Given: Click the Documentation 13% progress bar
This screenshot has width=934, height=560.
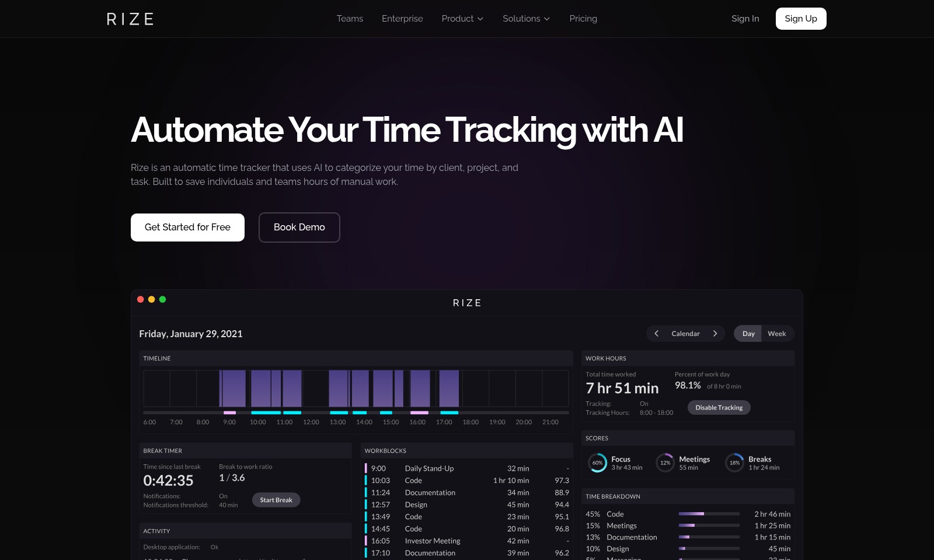Looking at the screenshot, I should (x=709, y=537).
